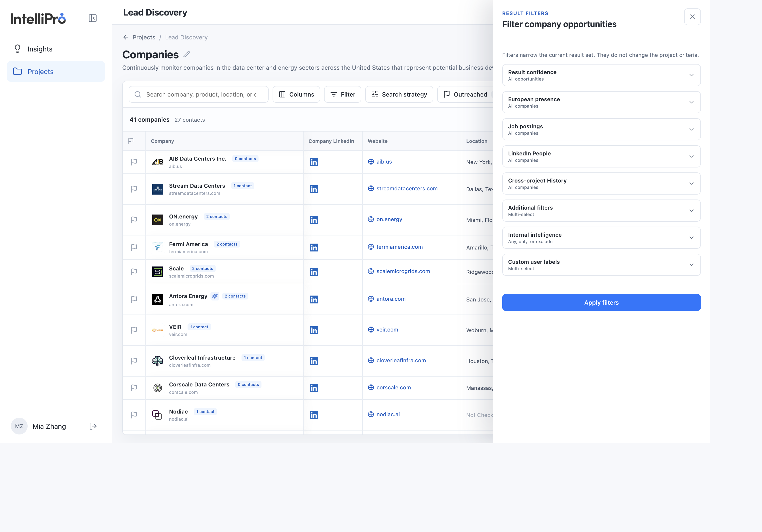Click the Apply filters button
Screen dimensions: 762x532
click(x=601, y=302)
